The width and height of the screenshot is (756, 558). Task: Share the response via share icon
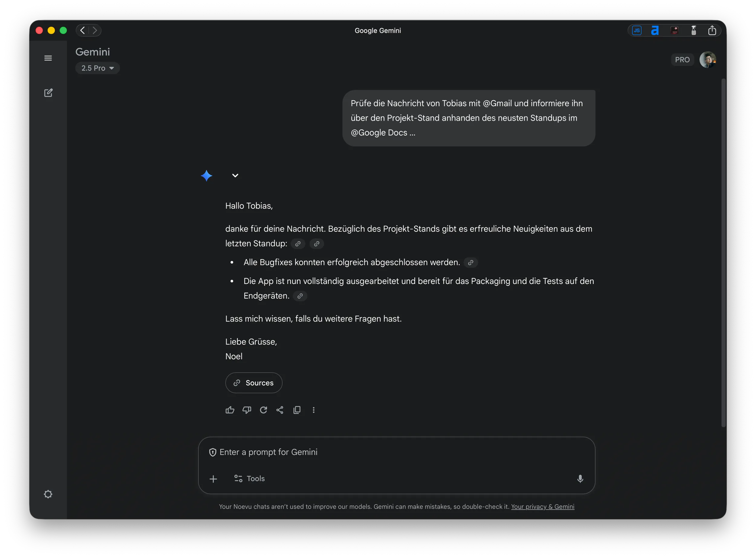pyautogui.click(x=280, y=410)
